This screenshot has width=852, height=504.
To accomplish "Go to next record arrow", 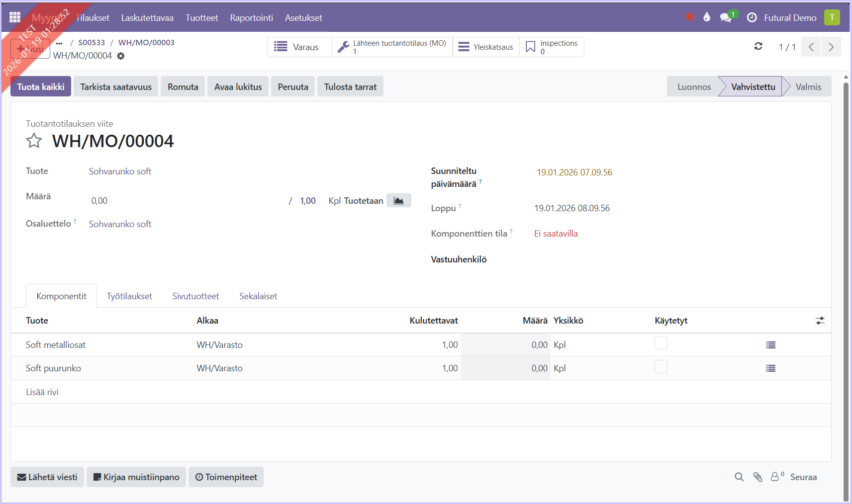I will click(x=831, y=47).
